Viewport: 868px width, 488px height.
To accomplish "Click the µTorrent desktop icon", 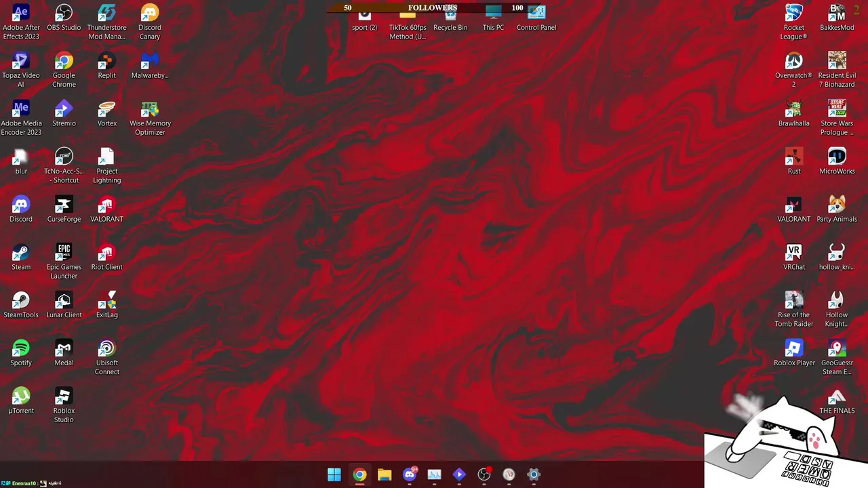I will coord(21,401).
